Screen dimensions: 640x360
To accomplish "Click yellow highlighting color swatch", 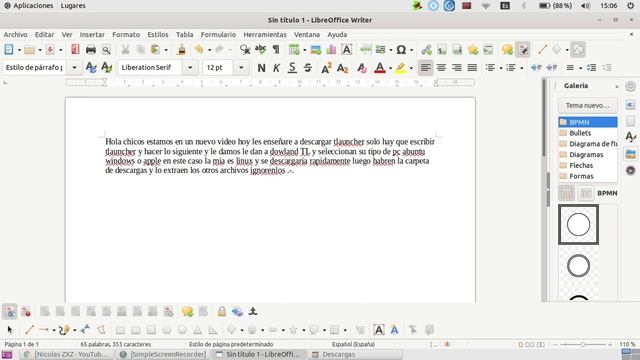I will [401, 68].
